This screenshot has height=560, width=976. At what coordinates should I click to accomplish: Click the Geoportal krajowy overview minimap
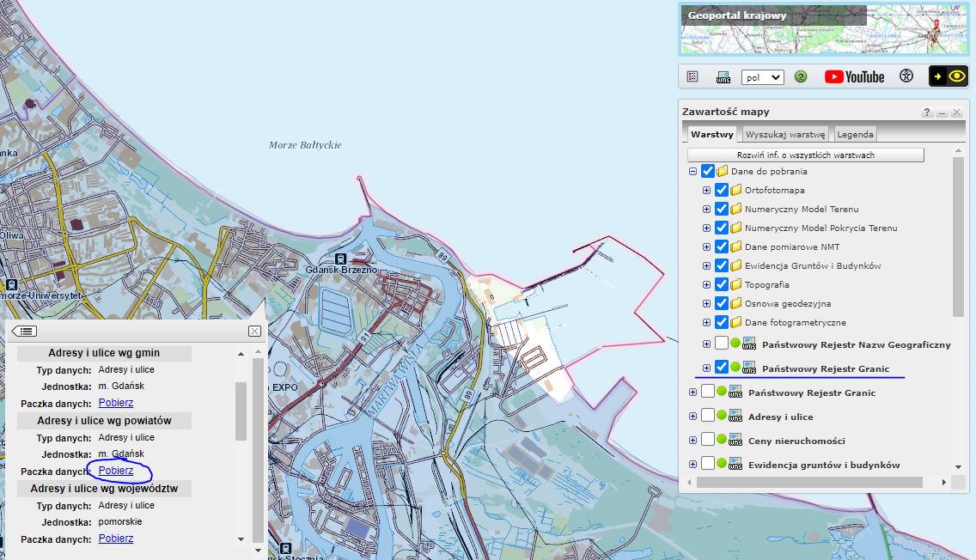[x=823, y=30]
